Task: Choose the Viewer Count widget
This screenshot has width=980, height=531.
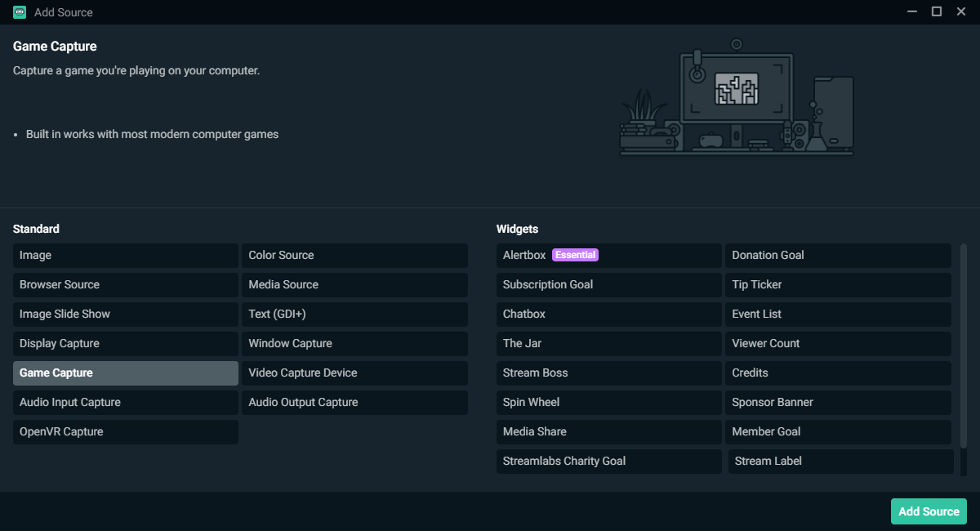Action: click(x=838, y=344)
